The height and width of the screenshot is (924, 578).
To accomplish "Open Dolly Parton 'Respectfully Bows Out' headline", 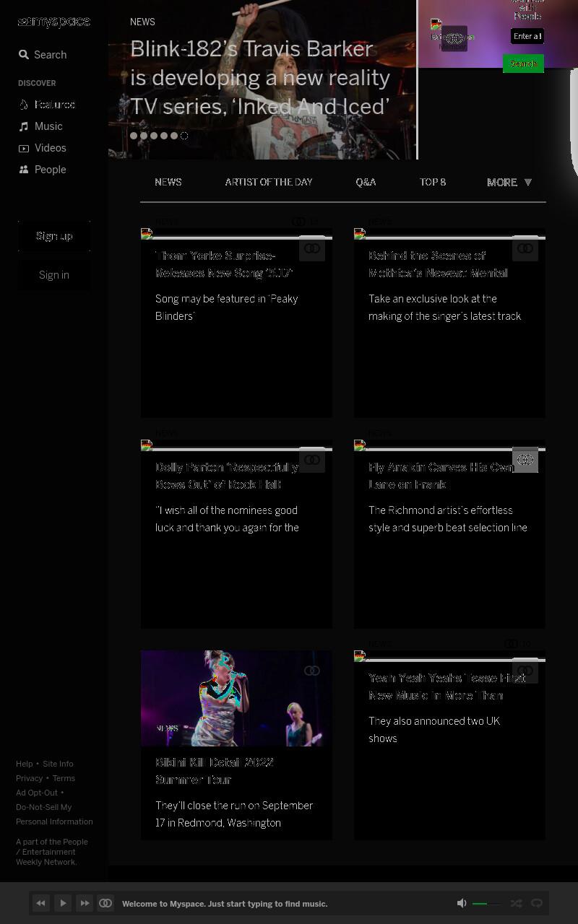I will click(227, 476).
